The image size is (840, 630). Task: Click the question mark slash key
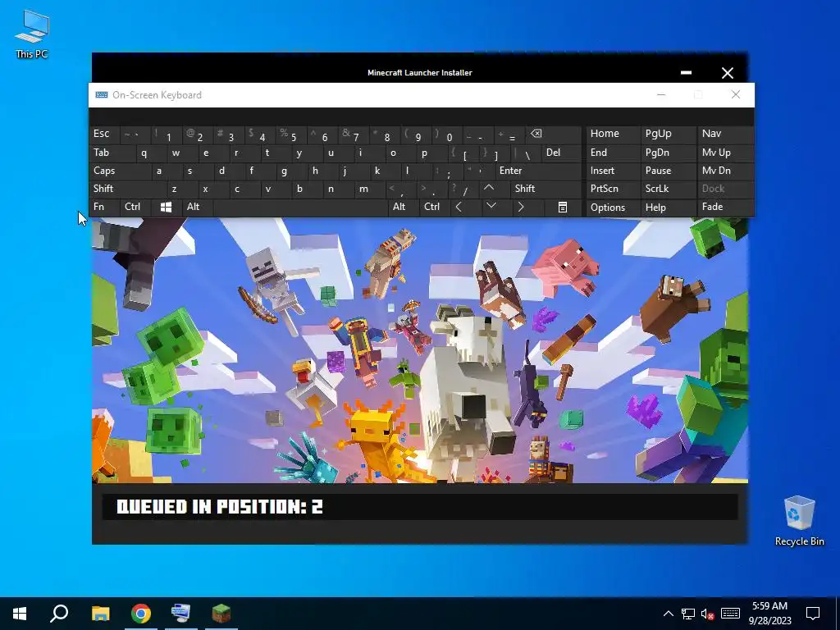coord(463,189)
